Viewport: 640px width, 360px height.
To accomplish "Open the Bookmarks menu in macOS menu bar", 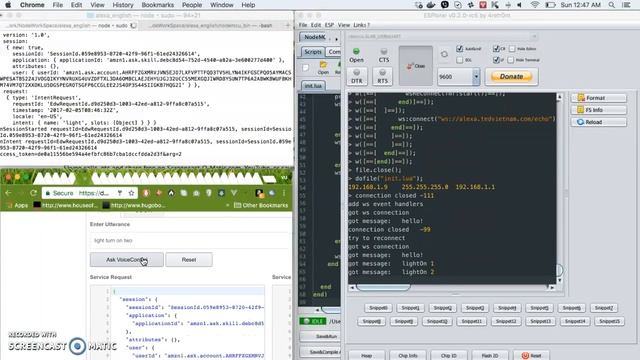I will [x=158, y=5].
